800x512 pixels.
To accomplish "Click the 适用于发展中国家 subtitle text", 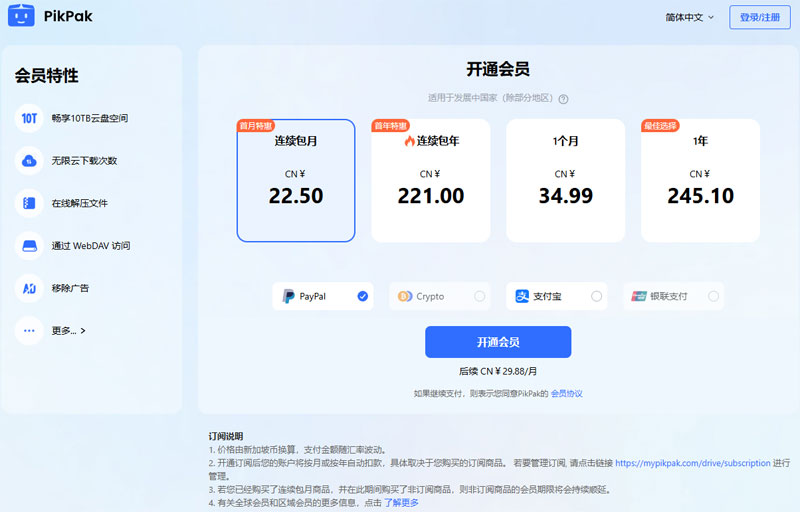I will [x=491, y=98].
